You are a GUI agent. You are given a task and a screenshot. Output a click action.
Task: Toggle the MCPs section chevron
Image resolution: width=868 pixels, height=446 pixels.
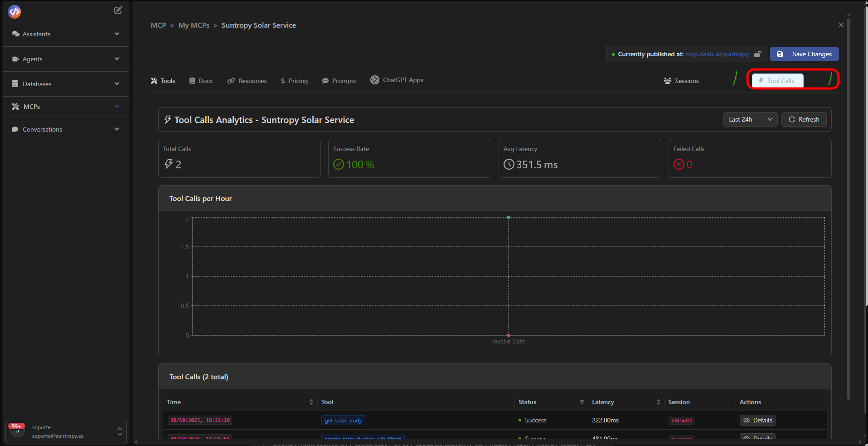pyautogui.click(x=117, y=106)
